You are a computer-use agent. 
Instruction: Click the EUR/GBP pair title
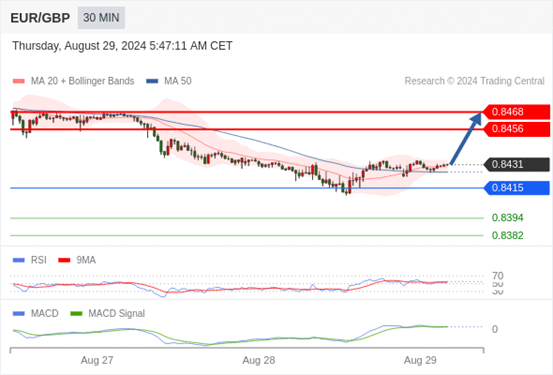pyautogui.click(x=40, y=18)
